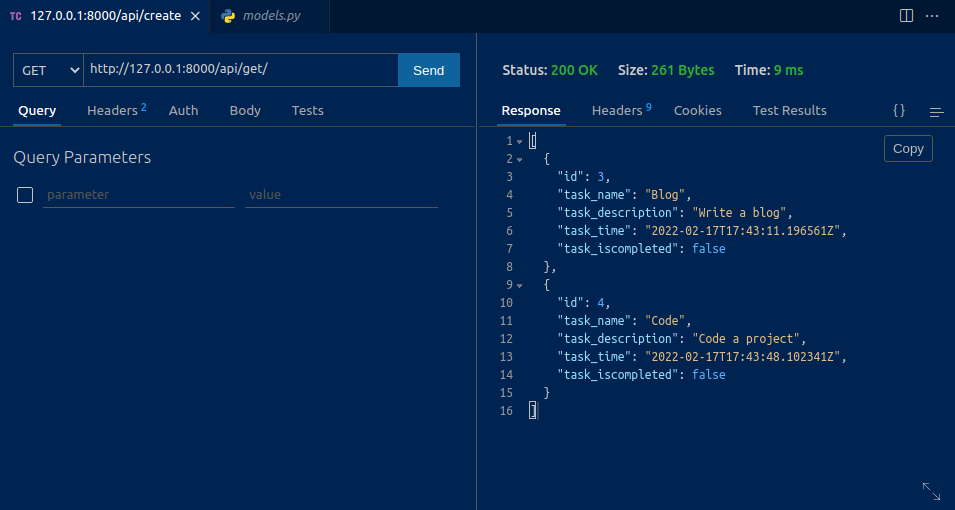Open the response Cookies tab
955x510 pixels.
coord(697,111)
